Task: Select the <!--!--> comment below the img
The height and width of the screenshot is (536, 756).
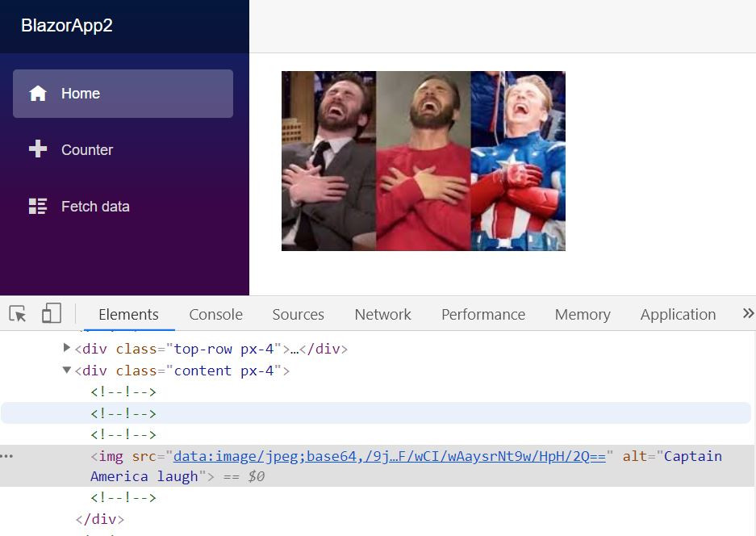Action: [x=123, y=497]
